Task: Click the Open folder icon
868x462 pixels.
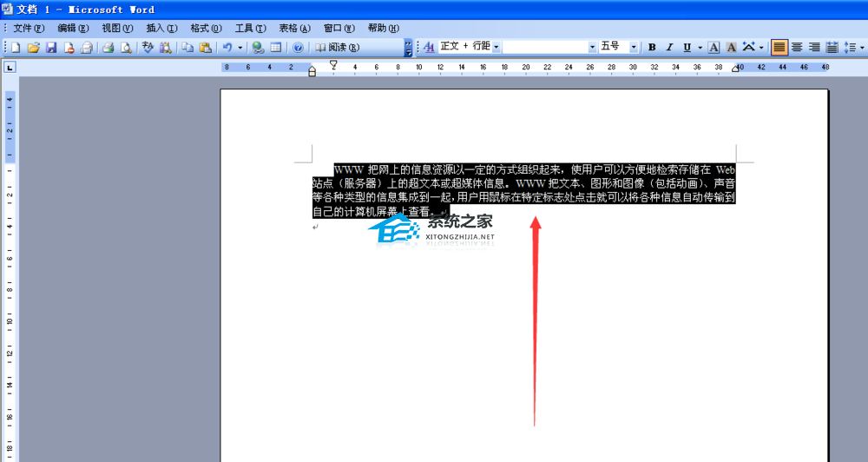Action: [33, 48]
